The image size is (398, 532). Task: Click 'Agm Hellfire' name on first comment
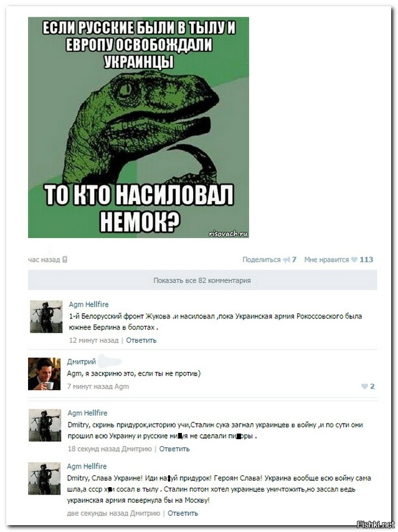click(89, 305)
